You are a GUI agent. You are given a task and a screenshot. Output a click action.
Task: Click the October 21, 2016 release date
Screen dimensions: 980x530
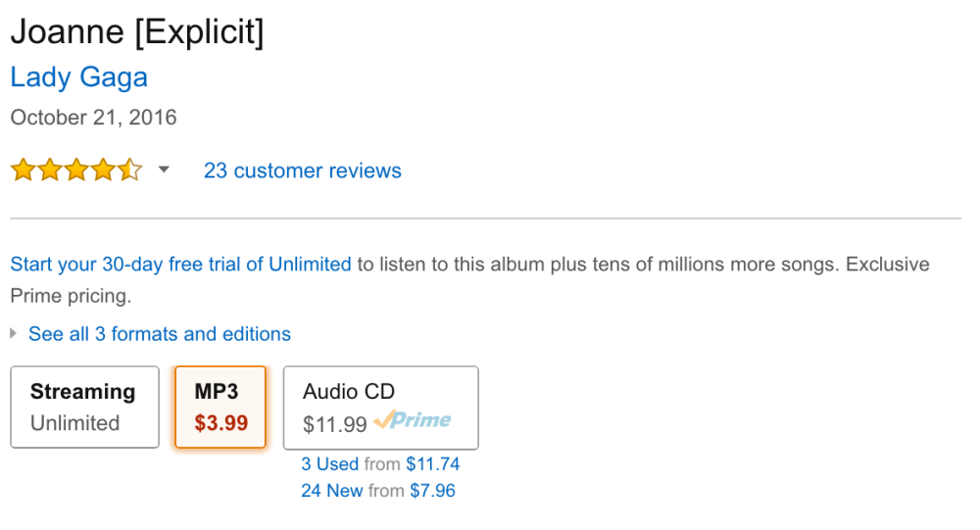coord(93,118)
